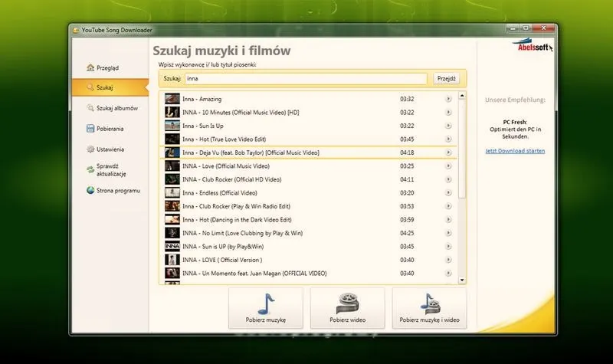Click results list scroll down arrow

tap(462, 280)
